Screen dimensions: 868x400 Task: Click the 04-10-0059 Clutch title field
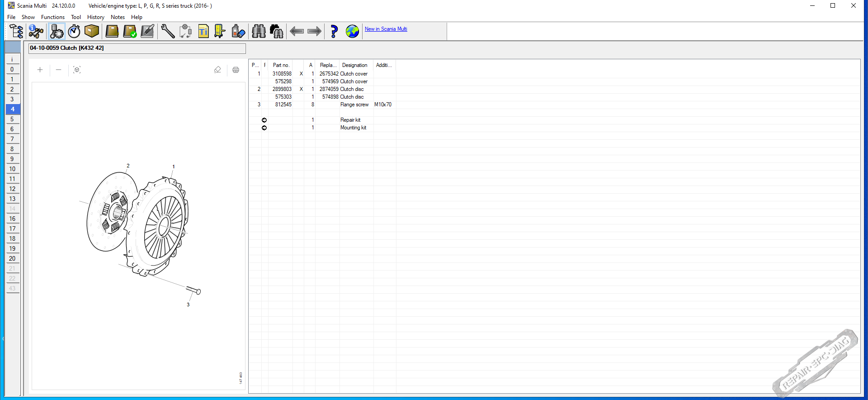[137, 48]
